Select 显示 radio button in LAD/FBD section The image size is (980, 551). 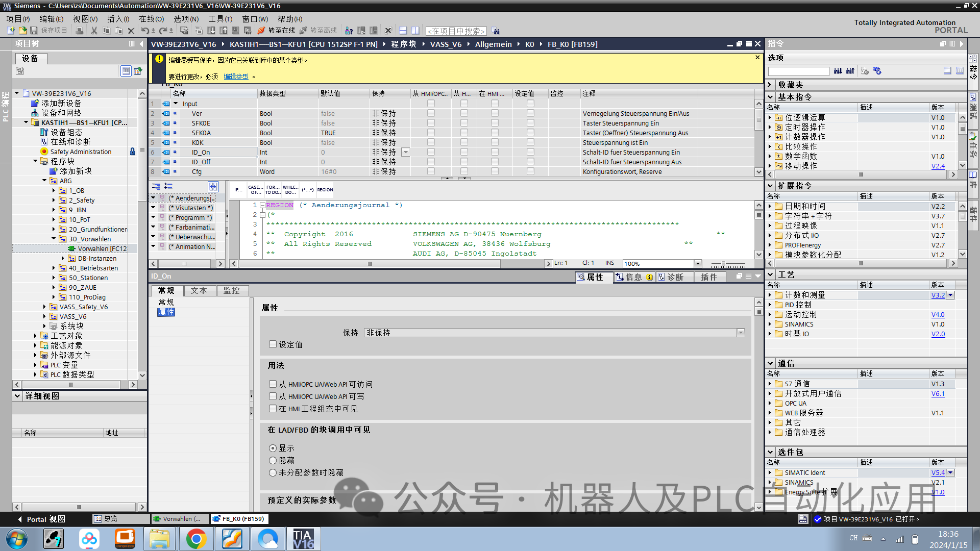[x=273, y=447]
